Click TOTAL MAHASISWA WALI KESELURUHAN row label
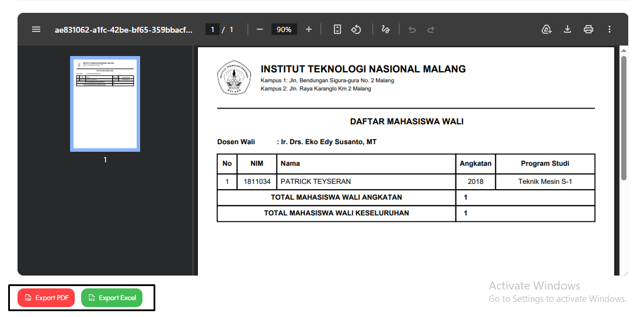Screen dimensions: 644x317 [336, 213]
